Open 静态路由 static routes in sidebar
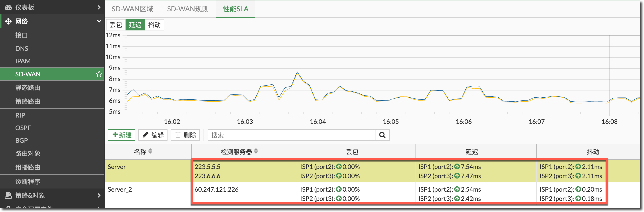This screenshot has width=644, height=212. [x=28, y=88]
